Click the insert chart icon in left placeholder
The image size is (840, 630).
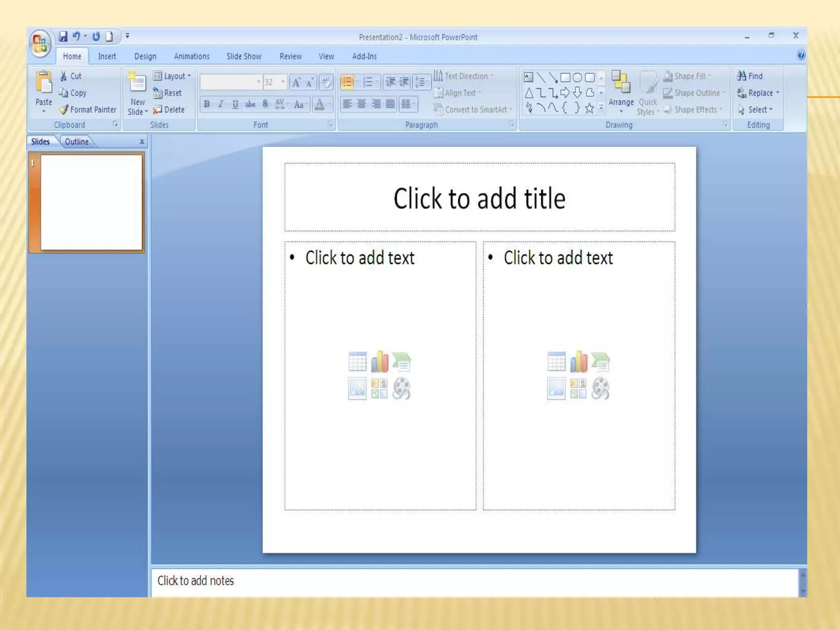pos(379,362)
